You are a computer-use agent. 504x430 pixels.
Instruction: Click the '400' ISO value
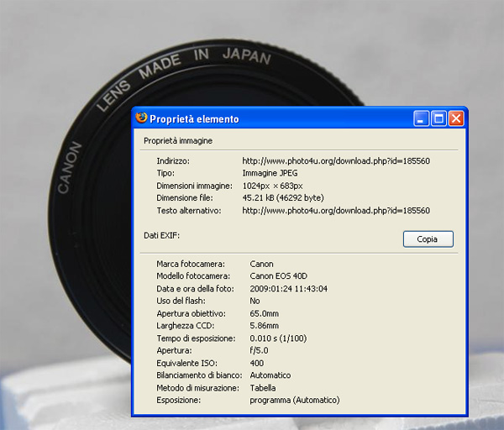[257, 363]
